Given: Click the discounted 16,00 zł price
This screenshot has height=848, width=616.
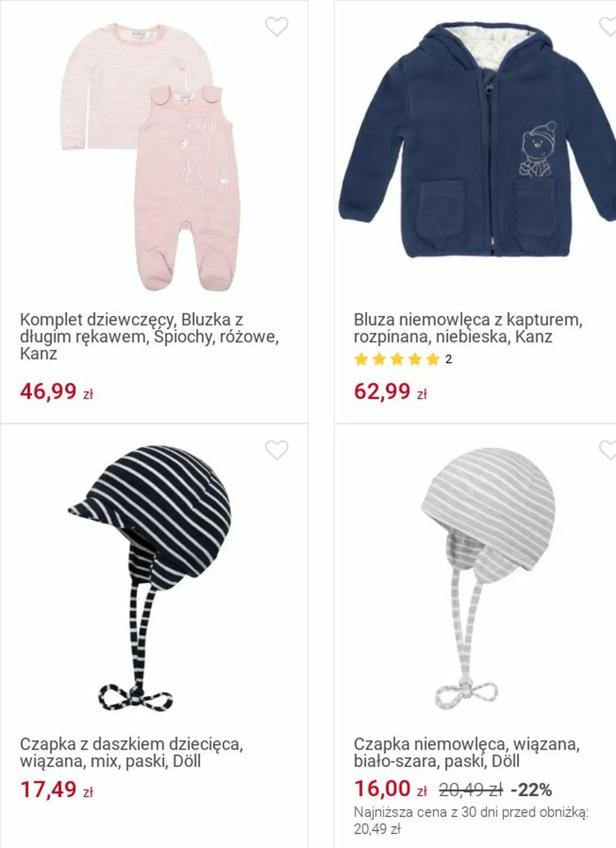Looking at the screenshot, I should [390, 789].
